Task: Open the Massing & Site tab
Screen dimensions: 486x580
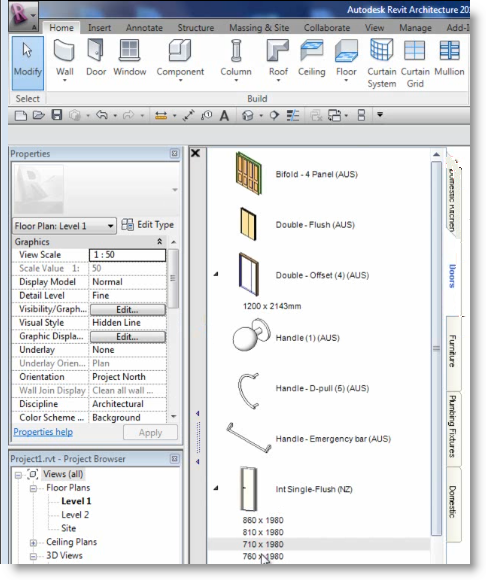Action: 259,28
